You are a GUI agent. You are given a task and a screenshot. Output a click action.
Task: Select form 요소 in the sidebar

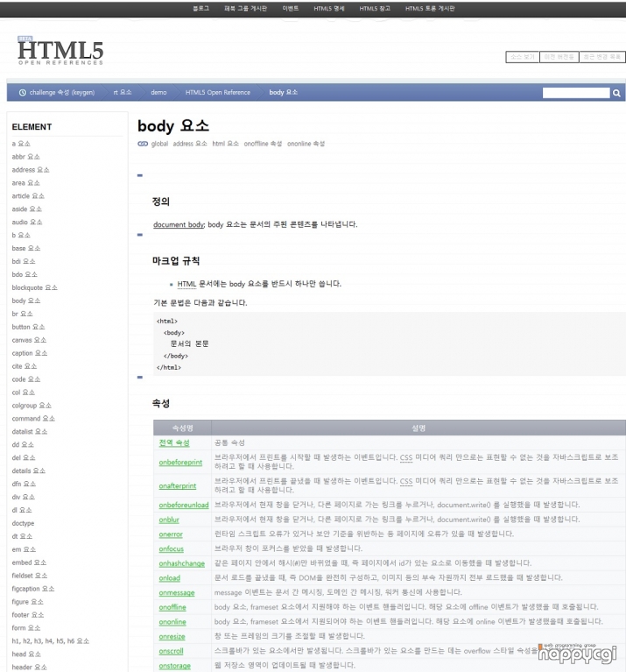(25, 628)
